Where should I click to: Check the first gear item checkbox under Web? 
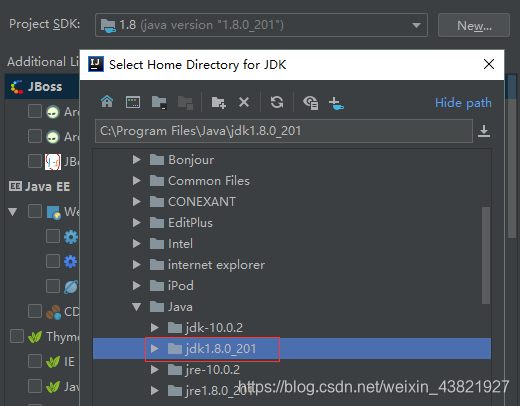pyautogui.click(x=53, y=236)
